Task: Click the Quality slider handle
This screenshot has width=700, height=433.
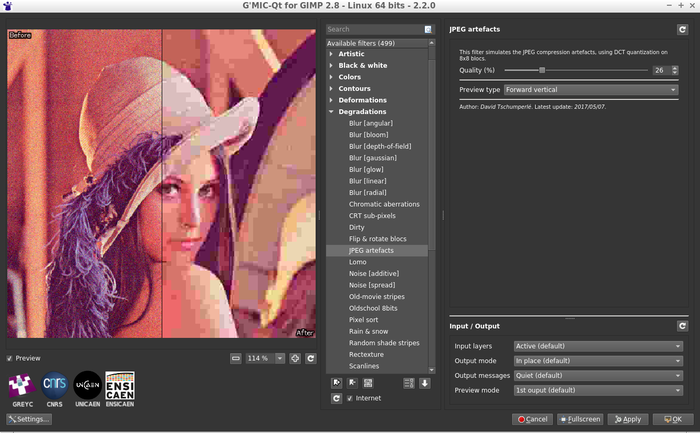Action: tap(542, 70)
